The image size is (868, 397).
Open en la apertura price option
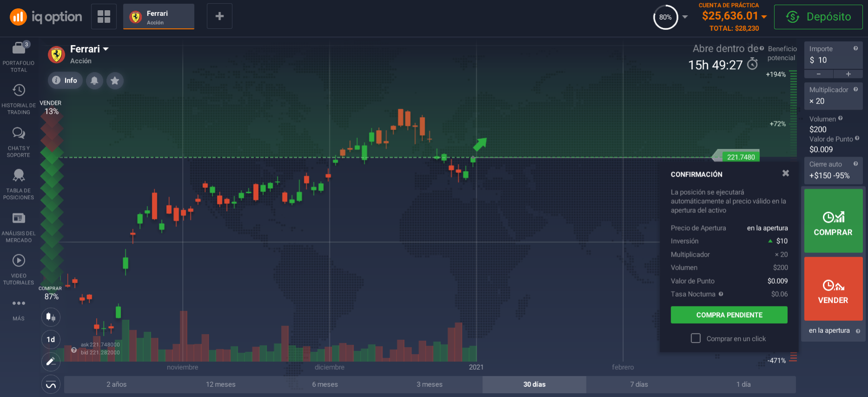coord(833,331)
